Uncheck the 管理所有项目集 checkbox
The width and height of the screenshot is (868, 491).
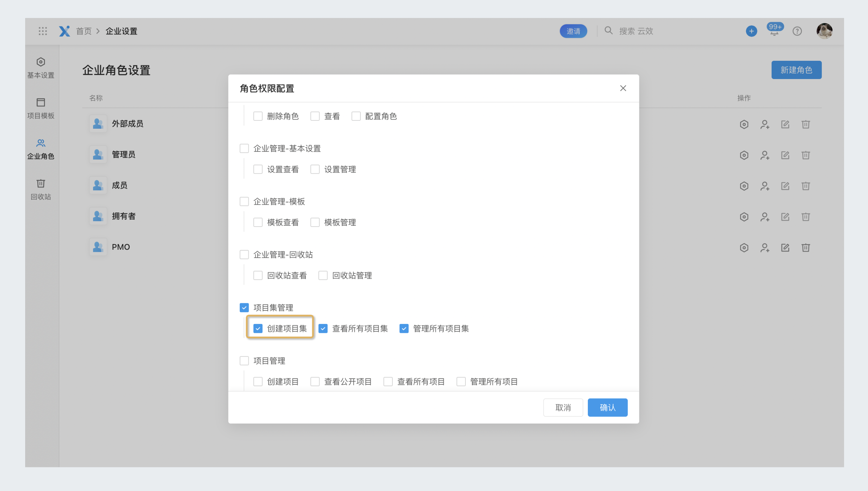pyautogui.click(x=404, y=328)
